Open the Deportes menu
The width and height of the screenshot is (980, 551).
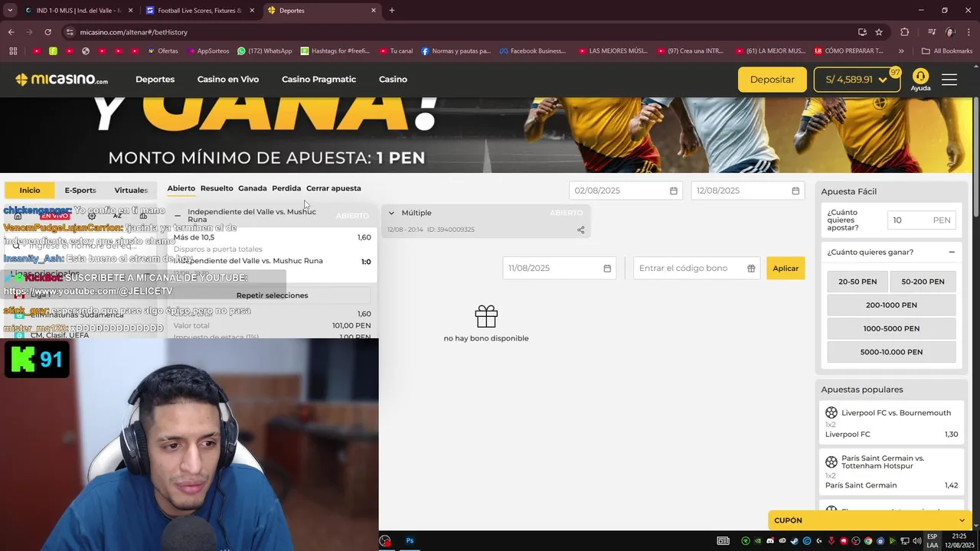[155, 80]
